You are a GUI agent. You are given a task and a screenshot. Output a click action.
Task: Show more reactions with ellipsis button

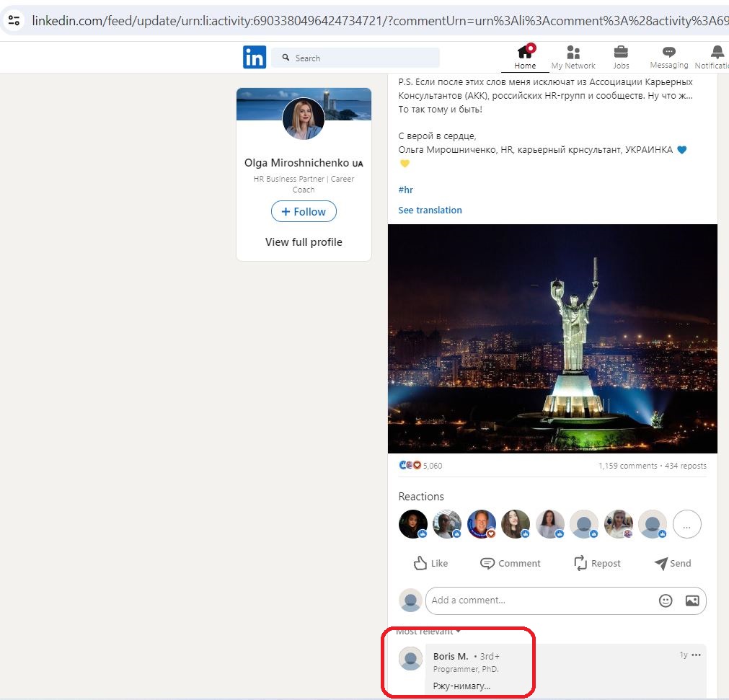[686, 524]
